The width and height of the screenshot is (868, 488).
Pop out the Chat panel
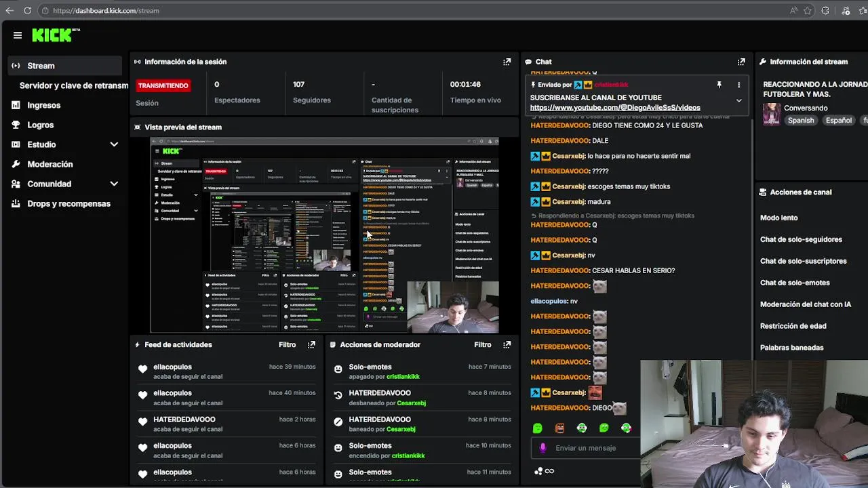pyautogui.click(x=741, y=62)
